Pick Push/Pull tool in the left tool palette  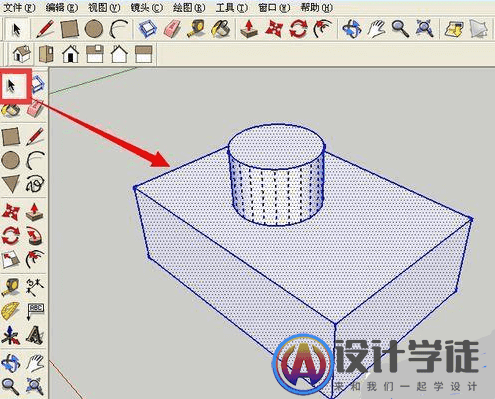pyautogui.click(x=35, y=212)
